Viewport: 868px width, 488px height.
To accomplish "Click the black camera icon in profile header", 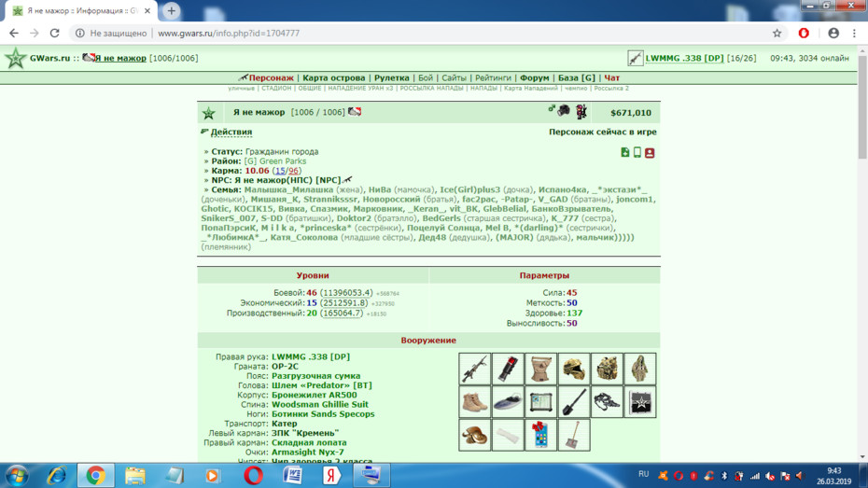I will [x=564, y=111].
